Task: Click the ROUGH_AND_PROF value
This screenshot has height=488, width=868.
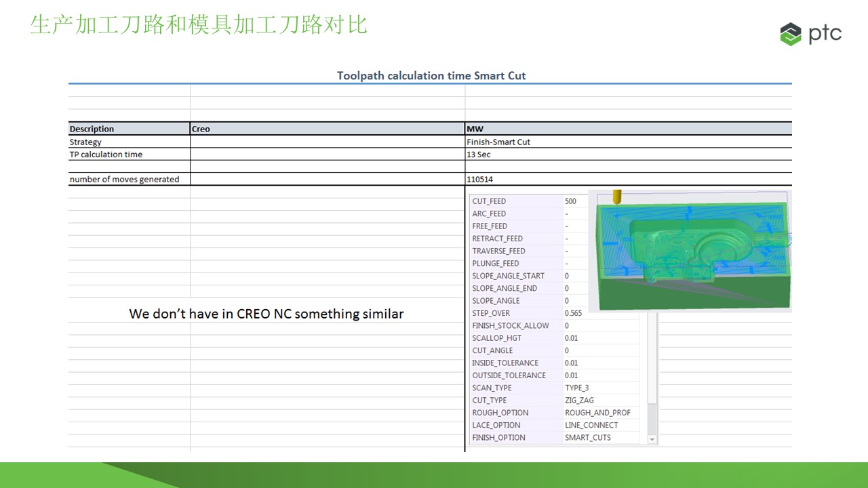Action: pos(597,412)
